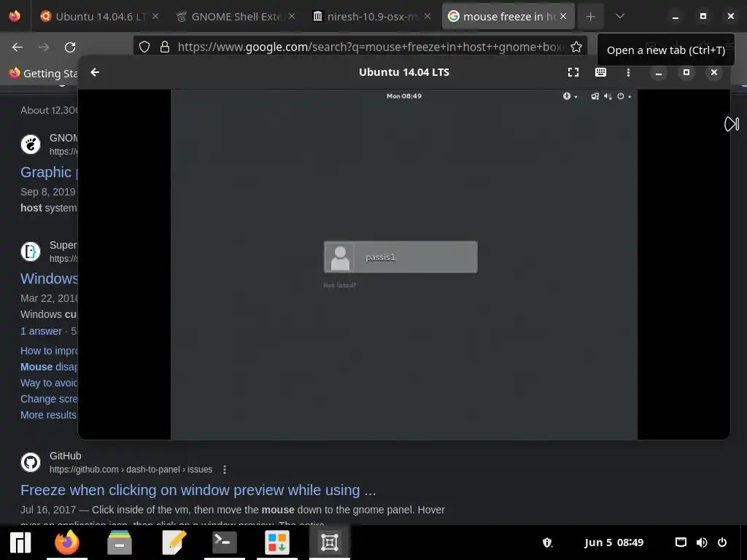
Task: Launch Firefox from the taskbar
Action: tap(67, 542)
